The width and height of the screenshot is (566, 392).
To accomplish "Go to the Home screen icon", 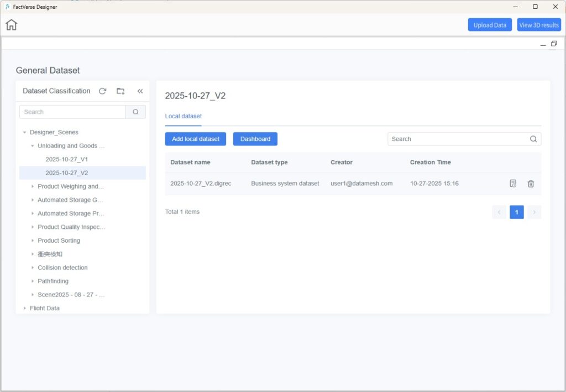I will 12,25.
